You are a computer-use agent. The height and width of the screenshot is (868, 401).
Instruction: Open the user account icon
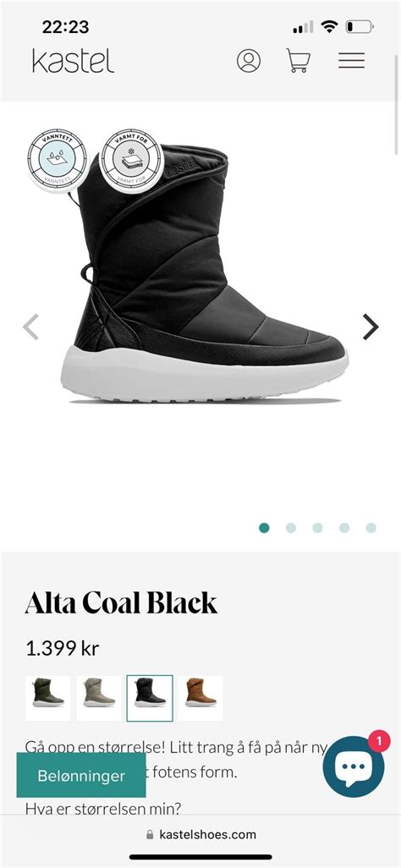click(249, 60)
